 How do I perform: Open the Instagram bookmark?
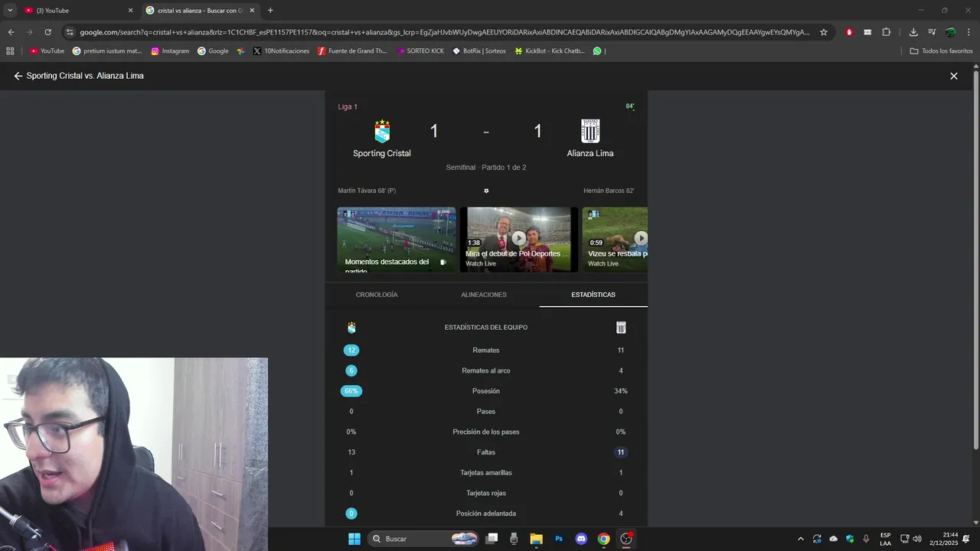[x=170, y=51]
